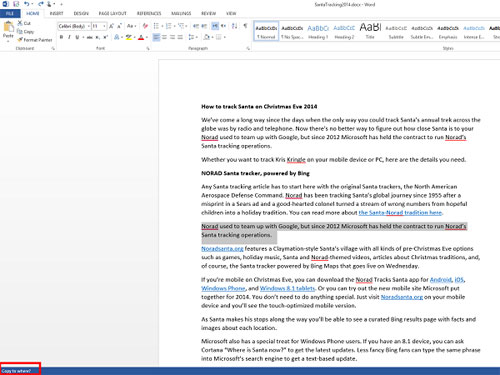Clear all formatting with the eraser icon
Screen dimensions: 500x375
(145, 26)
